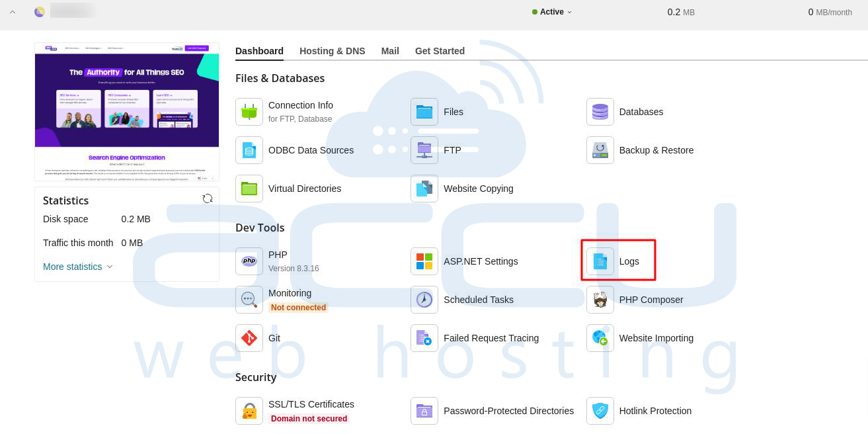868x434 pixels.
Task: Open the FTP text link
Action: 452,150
